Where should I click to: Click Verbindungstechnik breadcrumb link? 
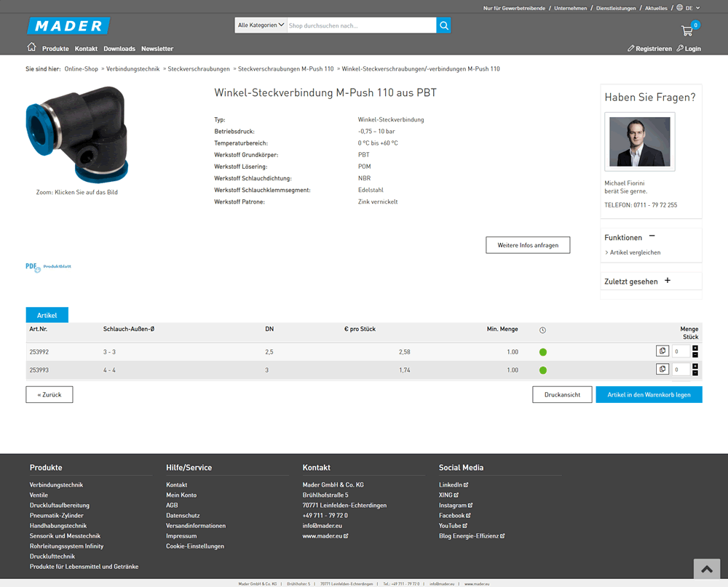[x=132, y=68]
